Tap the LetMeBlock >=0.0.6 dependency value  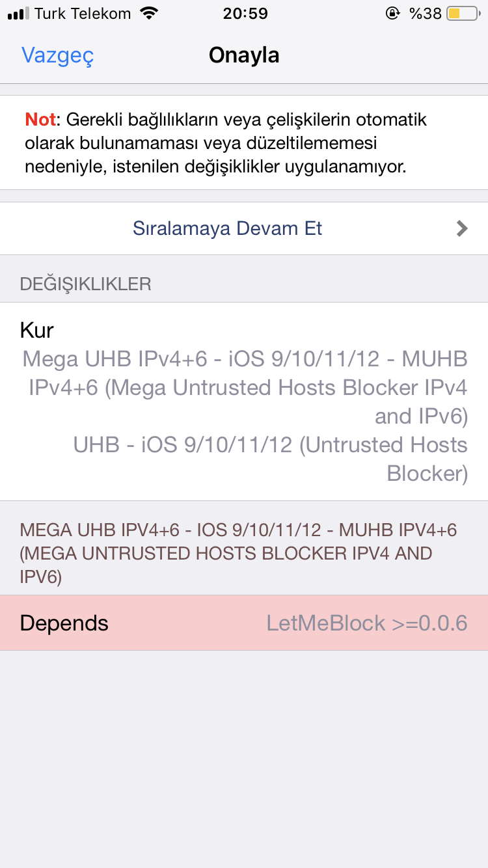point(367,623)
